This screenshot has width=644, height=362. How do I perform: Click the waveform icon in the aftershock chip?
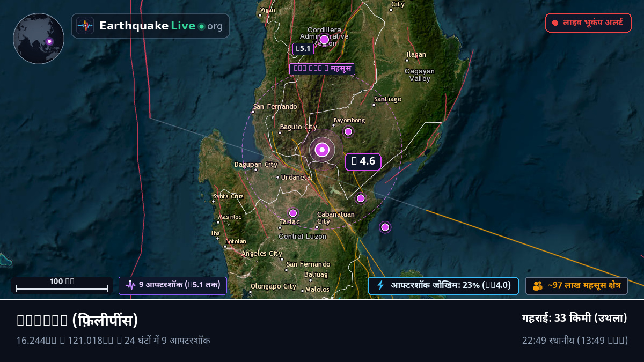[130, 285]
